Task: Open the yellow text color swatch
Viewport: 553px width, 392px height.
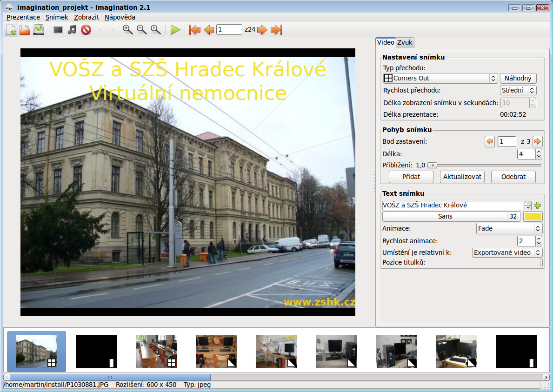Action: pyautogui.click(x=533, y=216)
